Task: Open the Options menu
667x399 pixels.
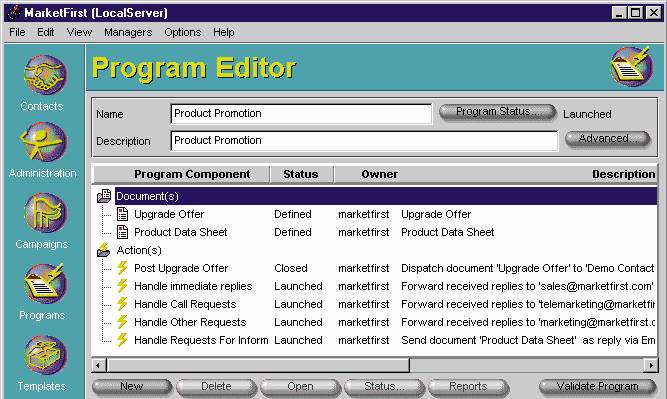Action: [x=183, y=32]
